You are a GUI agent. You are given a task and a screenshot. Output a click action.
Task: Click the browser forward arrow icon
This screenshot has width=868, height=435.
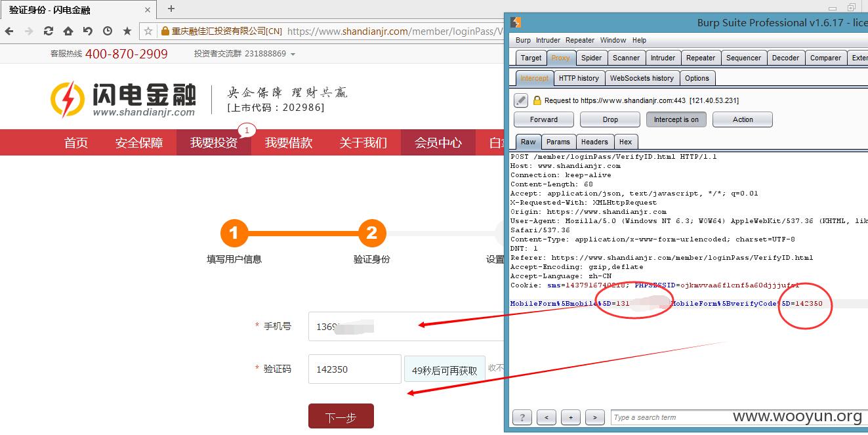coord(29,31)
